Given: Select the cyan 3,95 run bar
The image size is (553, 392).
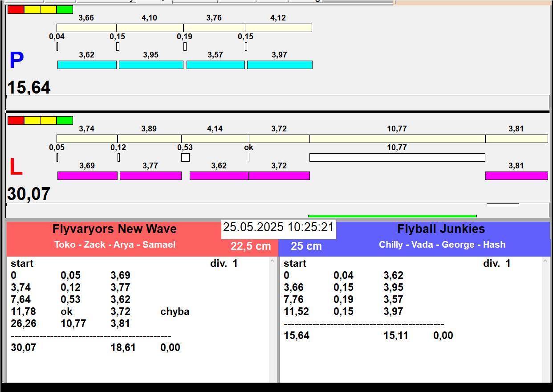Looking at the screenshot, I should tap(151, 65).
